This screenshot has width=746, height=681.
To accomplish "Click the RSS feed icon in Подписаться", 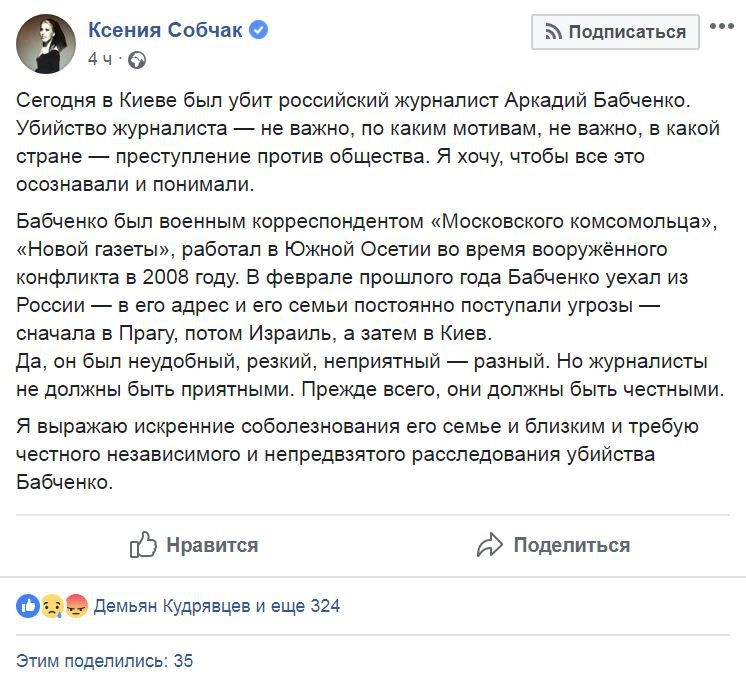I will click(x=553, y=32).
